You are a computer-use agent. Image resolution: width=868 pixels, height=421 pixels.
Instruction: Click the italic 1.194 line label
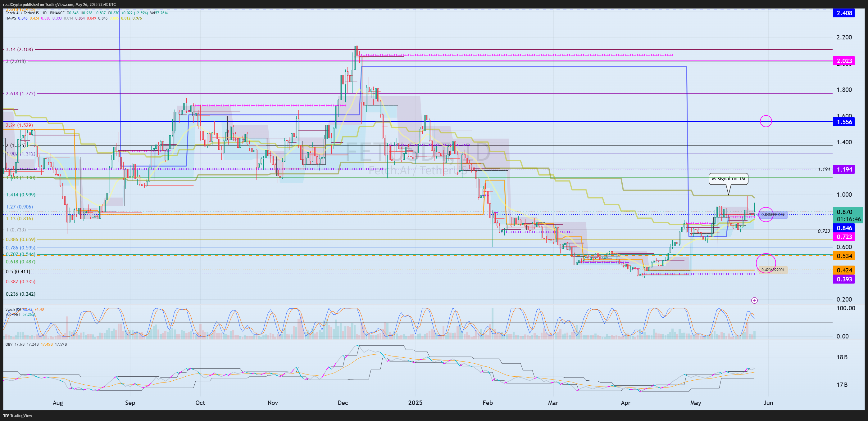coord(824,169)
